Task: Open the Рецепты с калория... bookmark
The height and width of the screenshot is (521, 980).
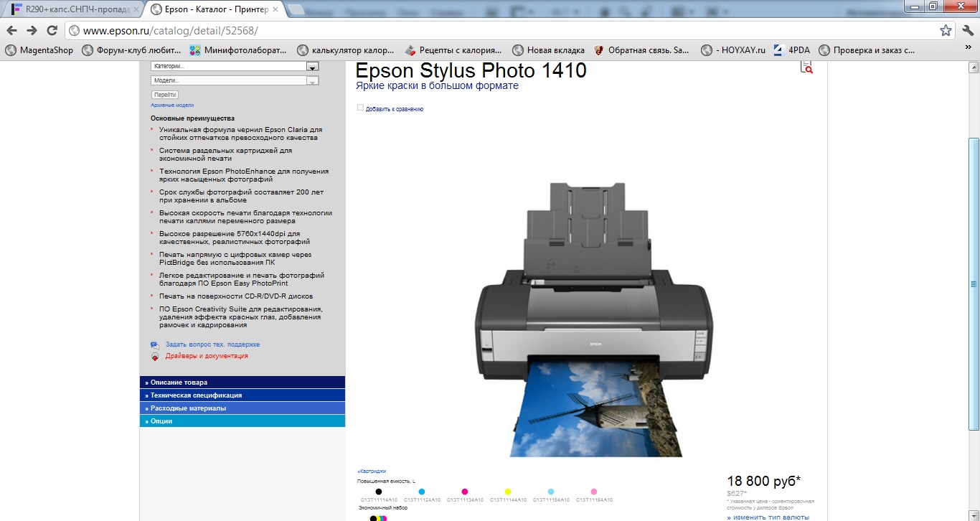Action: 453,50
